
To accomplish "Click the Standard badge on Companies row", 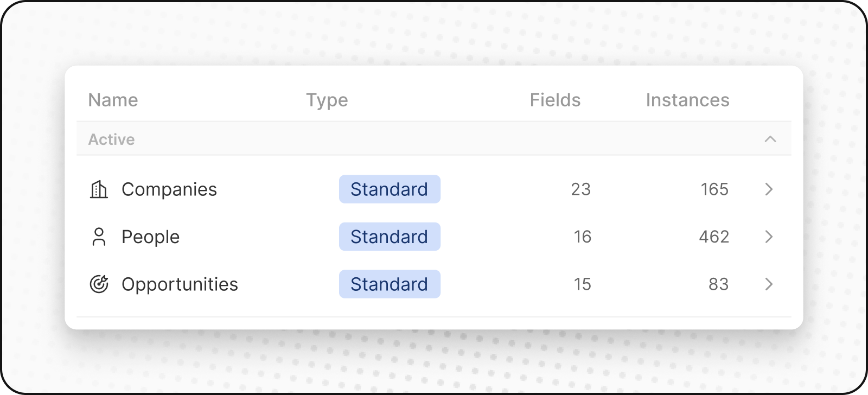I will [389, 189].
